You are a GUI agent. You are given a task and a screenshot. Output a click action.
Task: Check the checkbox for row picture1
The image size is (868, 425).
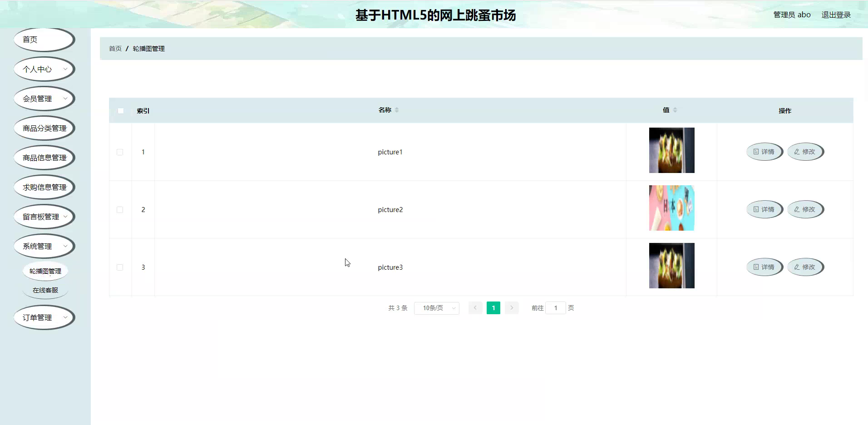(x=120, y=152)
